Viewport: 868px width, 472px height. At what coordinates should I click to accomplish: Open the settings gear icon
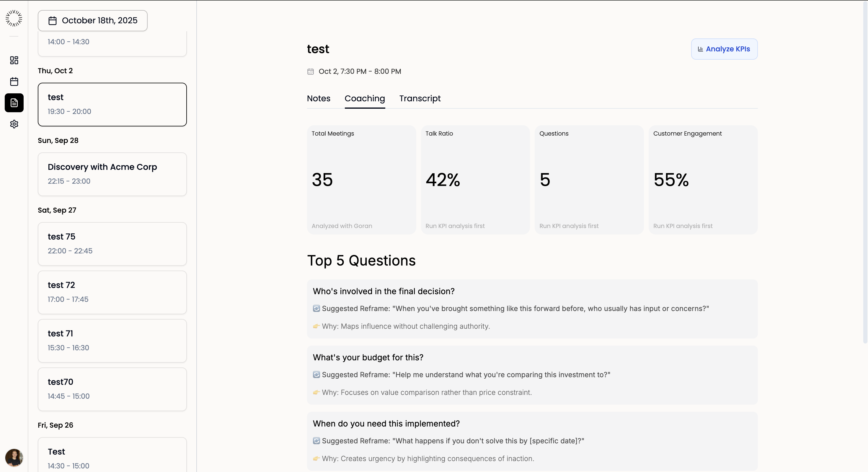pyautogui.click(x=14, y=124)
